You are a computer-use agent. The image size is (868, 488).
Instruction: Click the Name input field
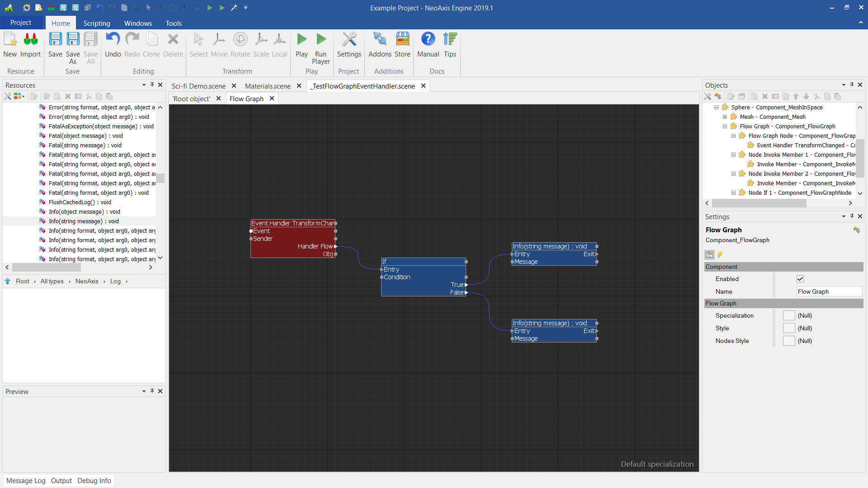[x=829, y=291]
